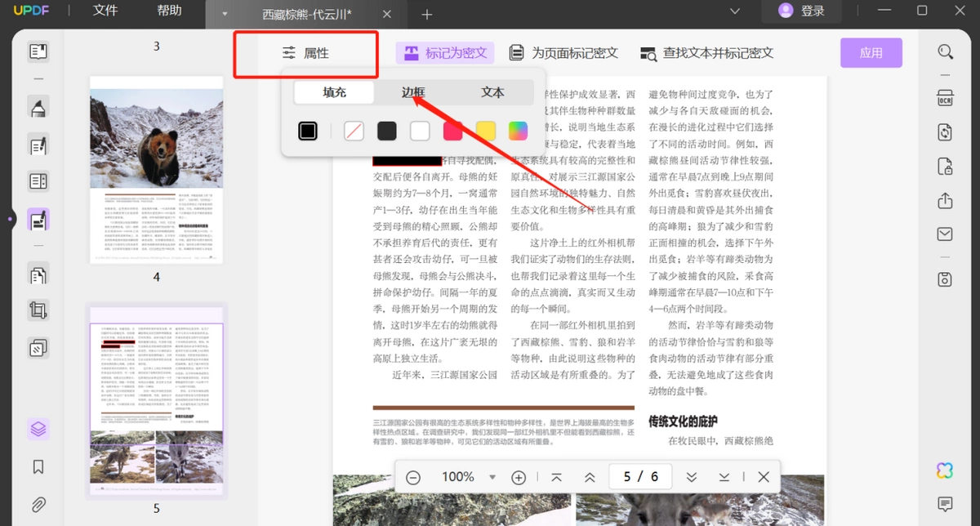Zoom out with the minus button

(413, 477)
